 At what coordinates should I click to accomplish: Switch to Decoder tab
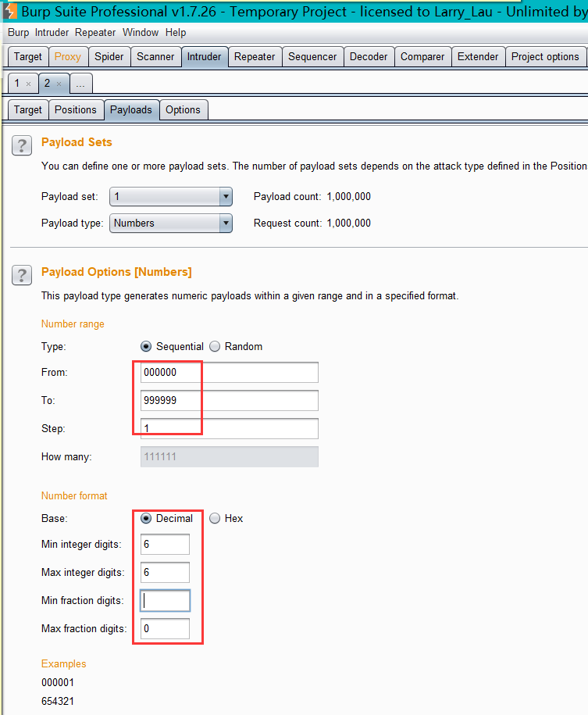[369, 56]
